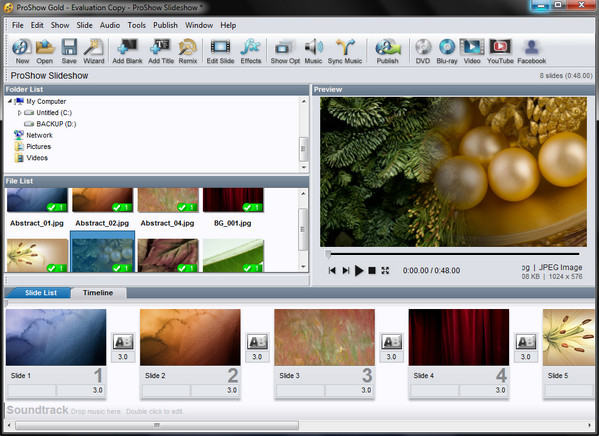Open the Show menu
599x436 pixels.
pyautogui.click(x=60, y=25)
